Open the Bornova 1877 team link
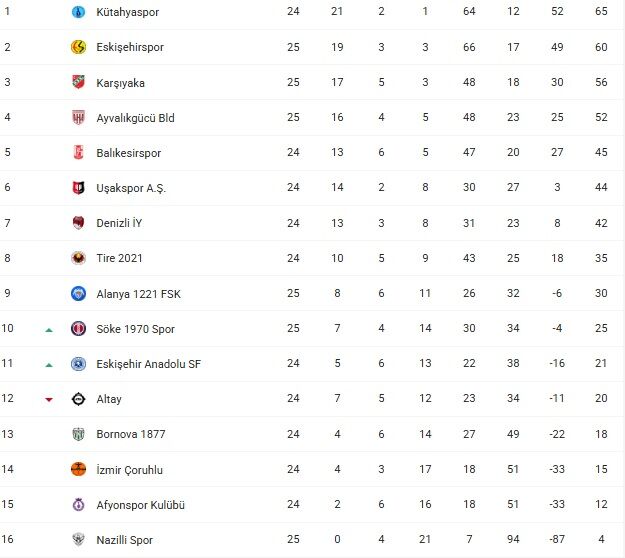 tap(130, 434)
